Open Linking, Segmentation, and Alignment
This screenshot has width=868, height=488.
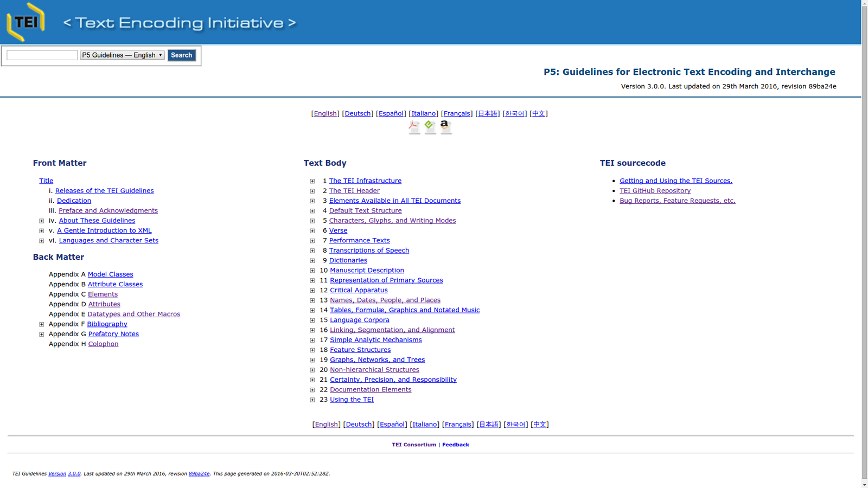pyautogui.click(x=392, y=330)
